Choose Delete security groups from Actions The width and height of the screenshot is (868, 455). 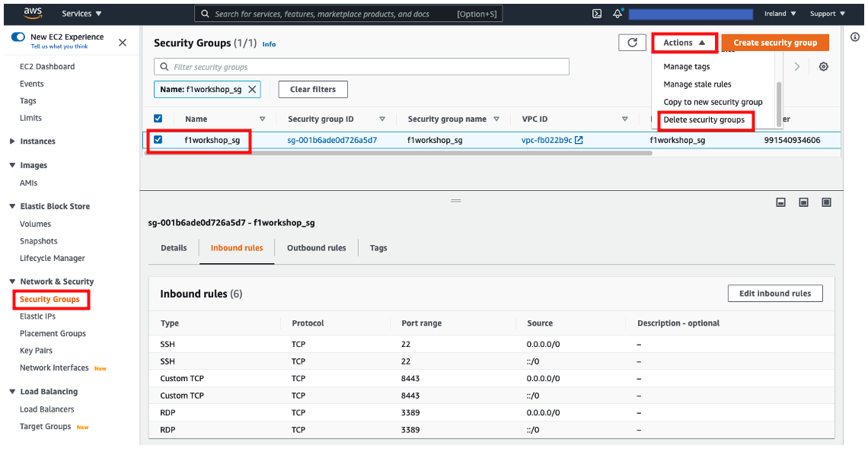pos(704,120)
